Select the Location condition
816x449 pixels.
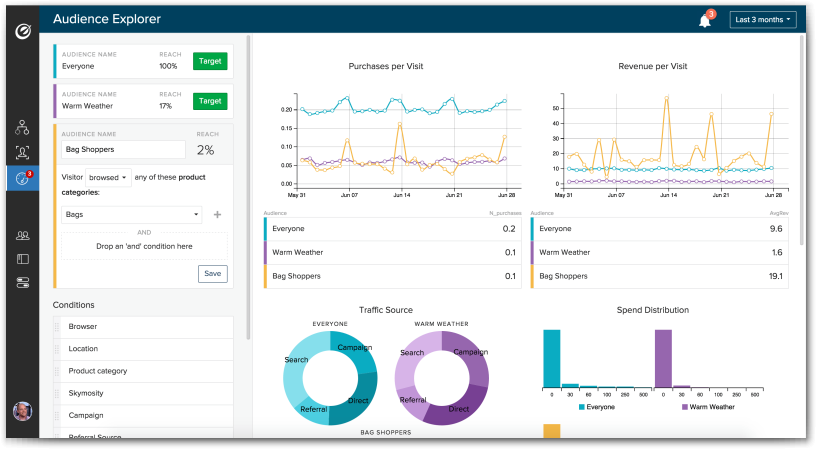click(143, 349)
